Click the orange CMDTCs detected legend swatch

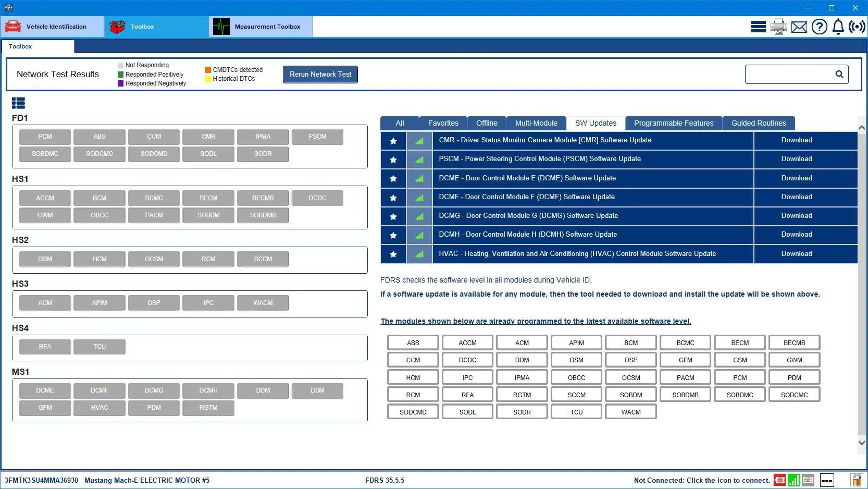pos(208,69)
